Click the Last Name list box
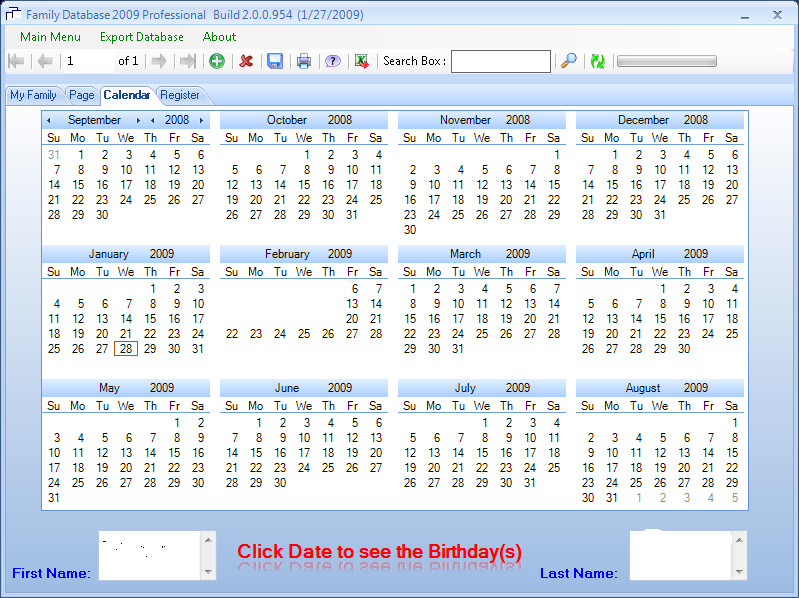 click(x=688, y=555)
